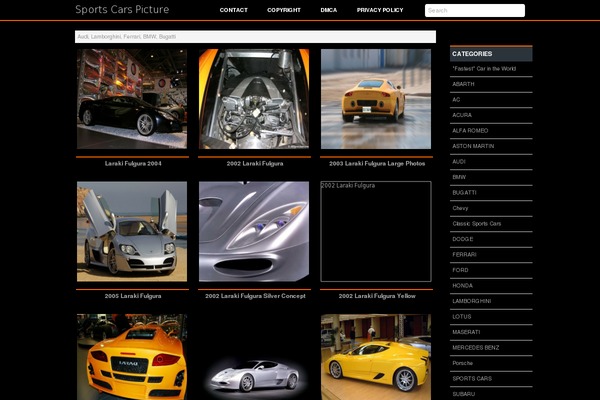This screenshot has height=400, width=600.
Task: Open the LAMBORGHINI category
Action: (471, 301)
